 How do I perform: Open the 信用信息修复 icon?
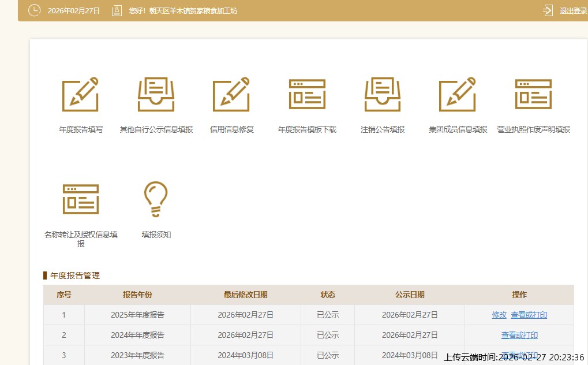[x=231, y=94]
